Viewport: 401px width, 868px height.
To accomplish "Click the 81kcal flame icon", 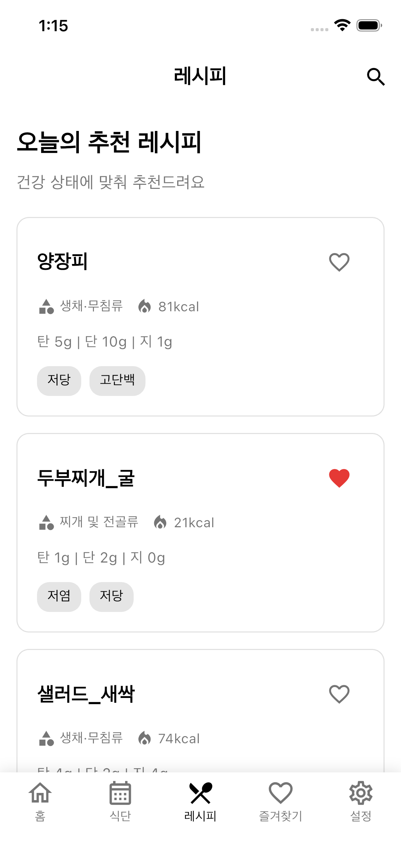I will [x=145, y=306].
